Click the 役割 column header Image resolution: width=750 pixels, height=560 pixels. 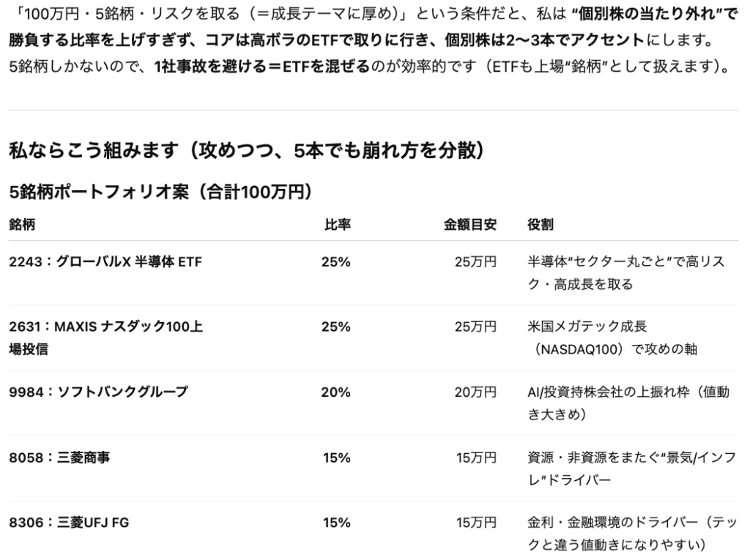pyautogui.click(x=540, y=225)
